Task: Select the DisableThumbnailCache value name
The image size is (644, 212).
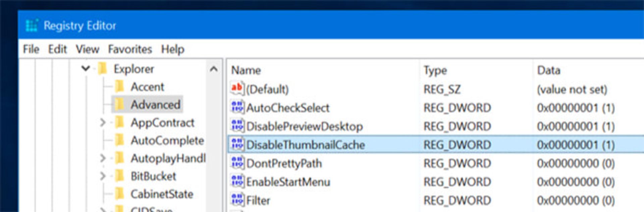Action: 306,145
